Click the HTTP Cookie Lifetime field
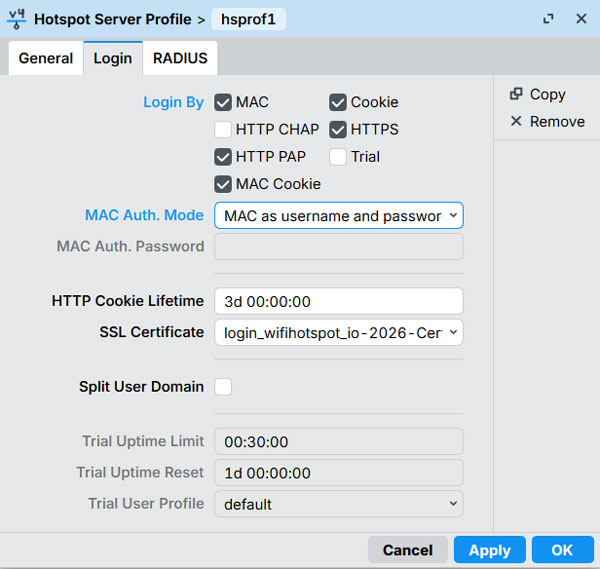Image resolution: width=600 pixels, height=569 pixels. click(x=338, y=301)
